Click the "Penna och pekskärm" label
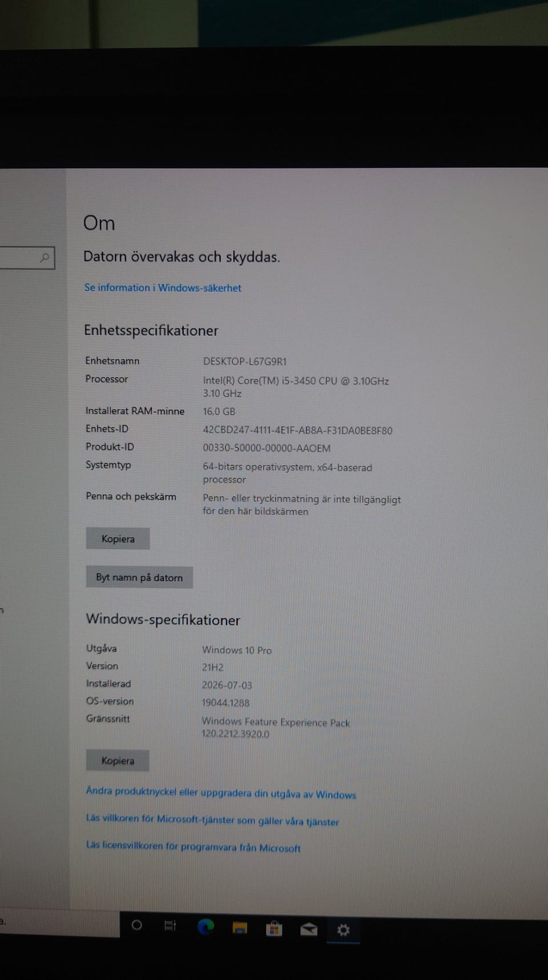This screenshot has width=548, height=980. pyautogui.click(x=131, y=496)
